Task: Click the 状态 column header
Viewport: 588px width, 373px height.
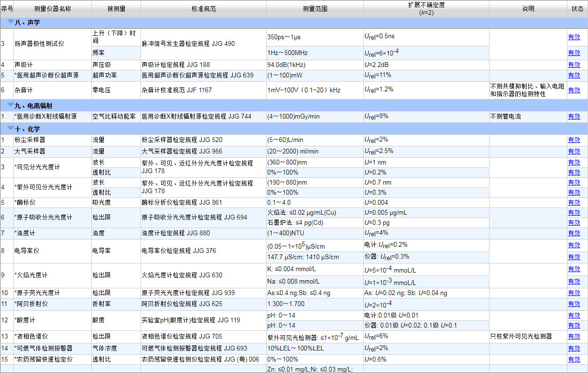Action: [x=577, y=9]
